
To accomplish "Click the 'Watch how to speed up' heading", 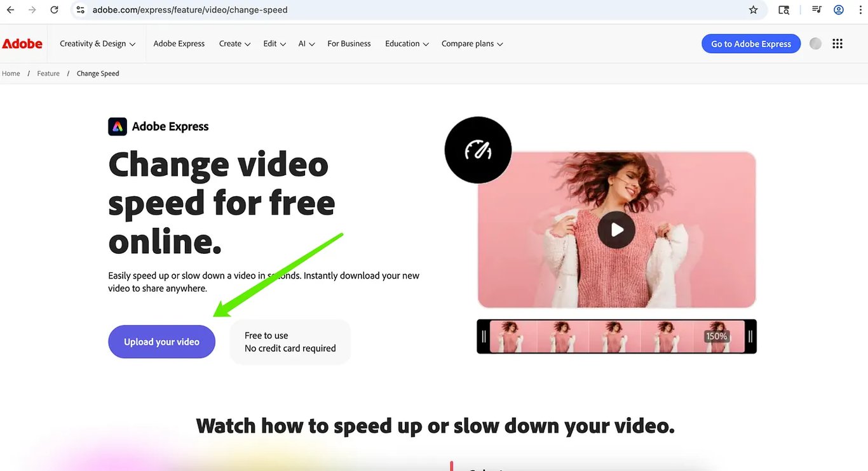I will 435,425.
